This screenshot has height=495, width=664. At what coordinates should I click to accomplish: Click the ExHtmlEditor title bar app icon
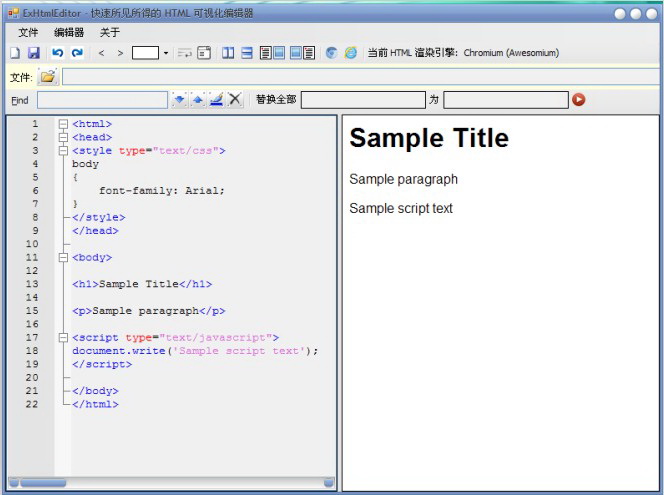[13, 14]
